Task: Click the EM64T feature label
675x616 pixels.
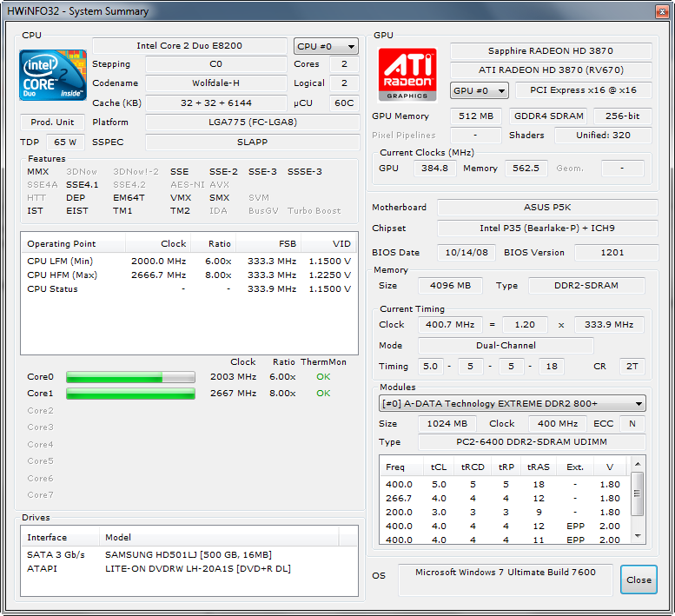Action: click(x=129, y=197)
